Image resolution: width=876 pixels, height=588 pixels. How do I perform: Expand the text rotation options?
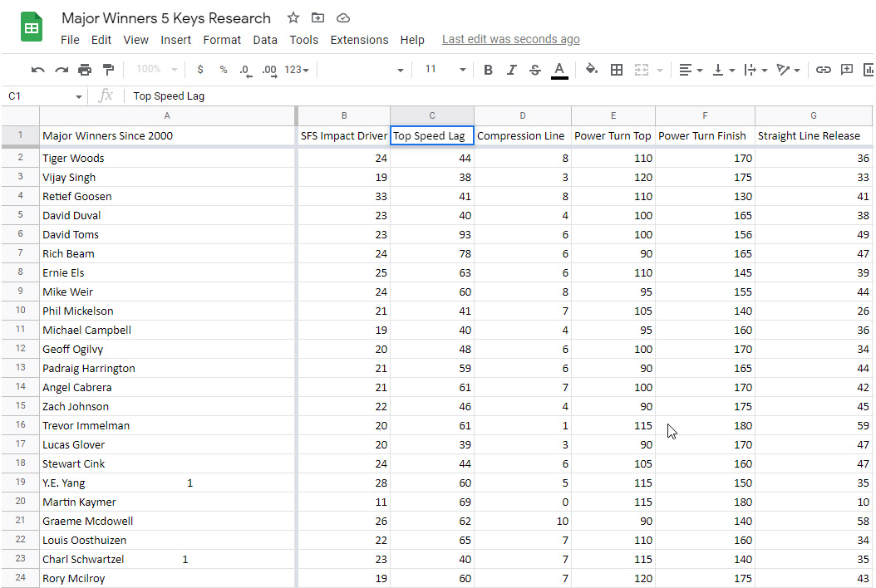788,70
